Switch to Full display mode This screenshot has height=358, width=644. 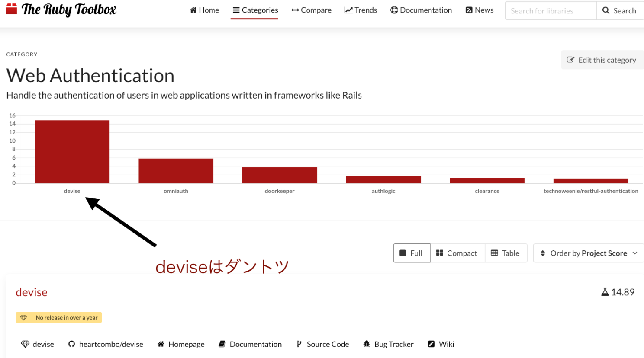pyautogui.click(x=411, y=253)
